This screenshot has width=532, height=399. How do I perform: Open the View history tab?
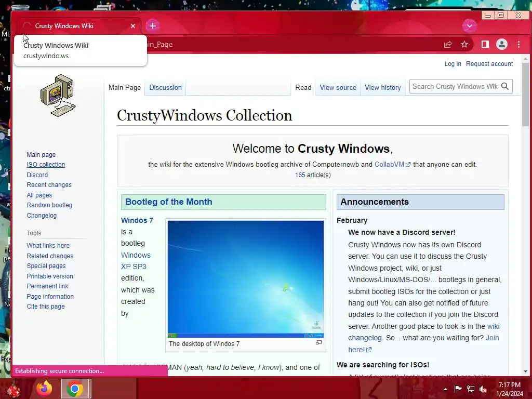tap(383, 87)
